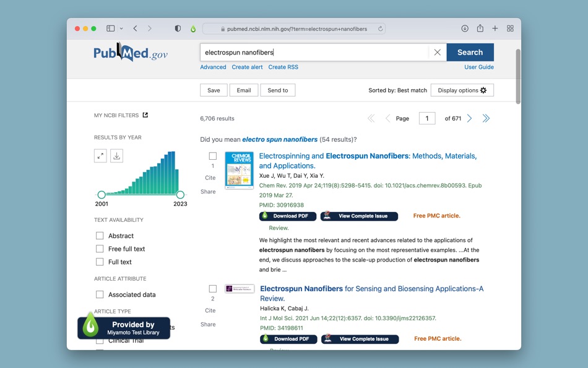Open the Int J Mol Sci journal thumbnail
The width and height of the screenshot is (588, 368).
pos(240,289)
